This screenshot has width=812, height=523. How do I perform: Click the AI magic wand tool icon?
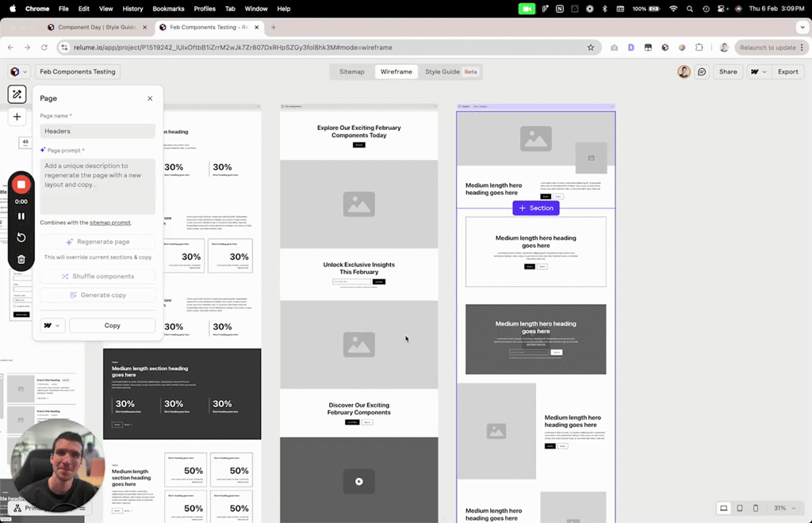click(17, 94)
